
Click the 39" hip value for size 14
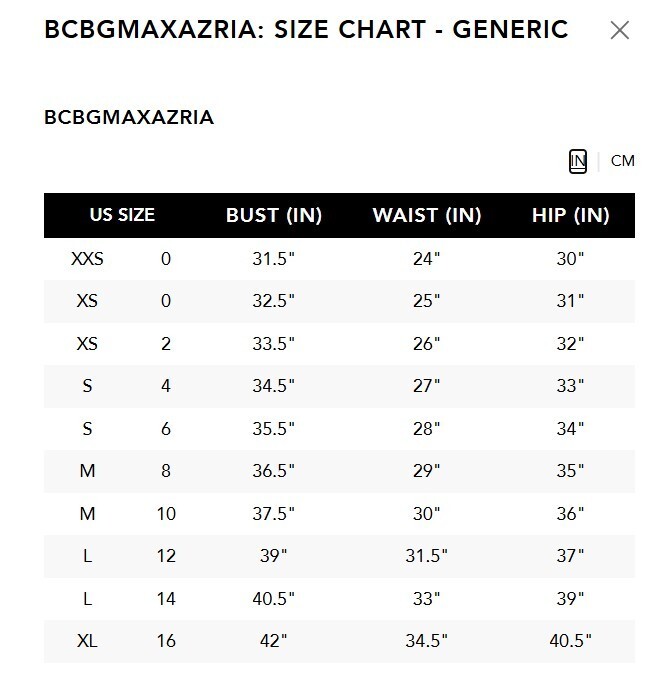pos(570,598)
